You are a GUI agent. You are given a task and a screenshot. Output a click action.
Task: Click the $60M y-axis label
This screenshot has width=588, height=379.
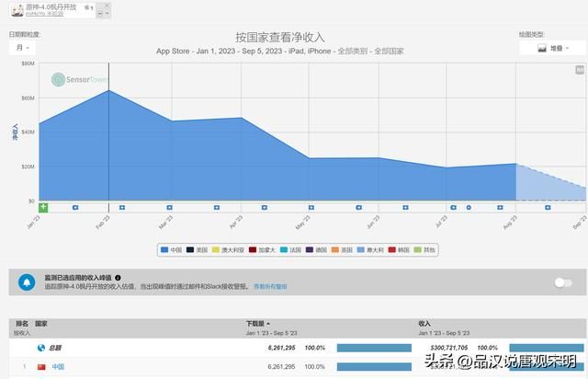[x=28, y=98]
